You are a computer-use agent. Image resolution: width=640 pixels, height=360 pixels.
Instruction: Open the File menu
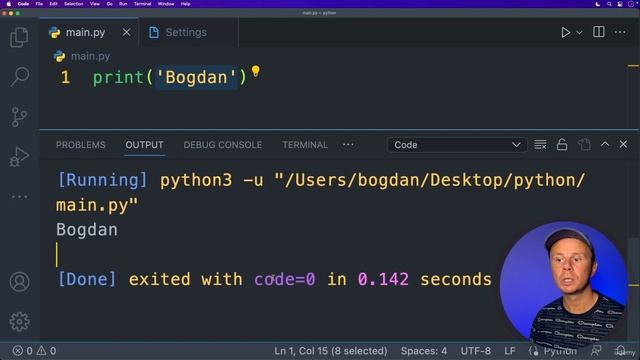pos(39,4)
